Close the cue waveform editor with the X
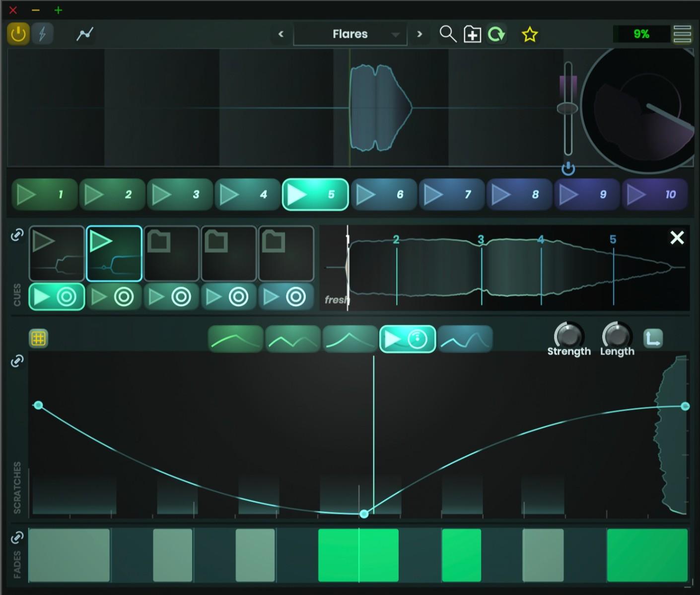The width and height of the screenshot is (700, 595). point(677,238)
